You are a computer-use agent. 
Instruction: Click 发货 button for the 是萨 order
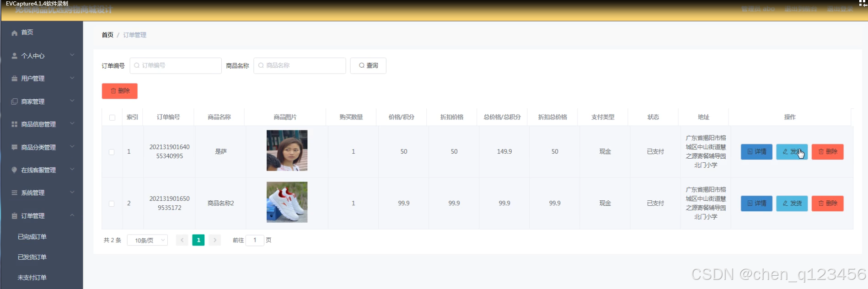[x=792, y=152]
